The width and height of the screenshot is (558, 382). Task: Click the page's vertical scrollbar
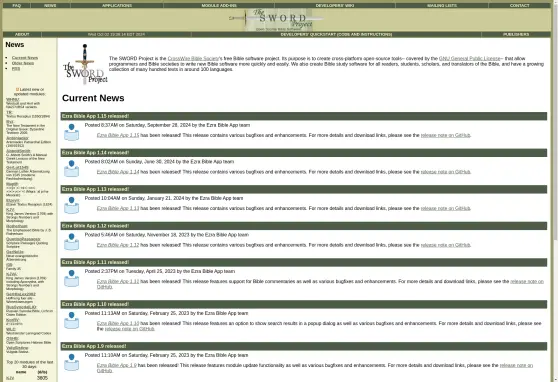(555, 191)
